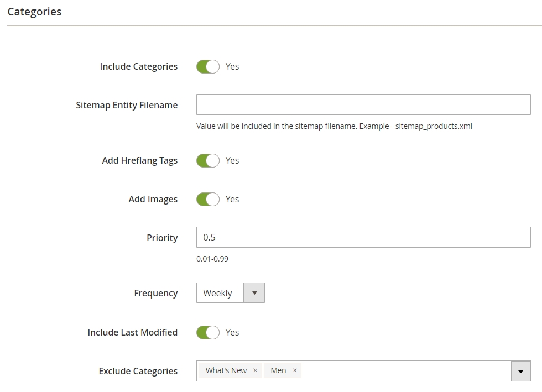
Task: Click the Add Hreflang Tags label text
Action: [139, 161]
